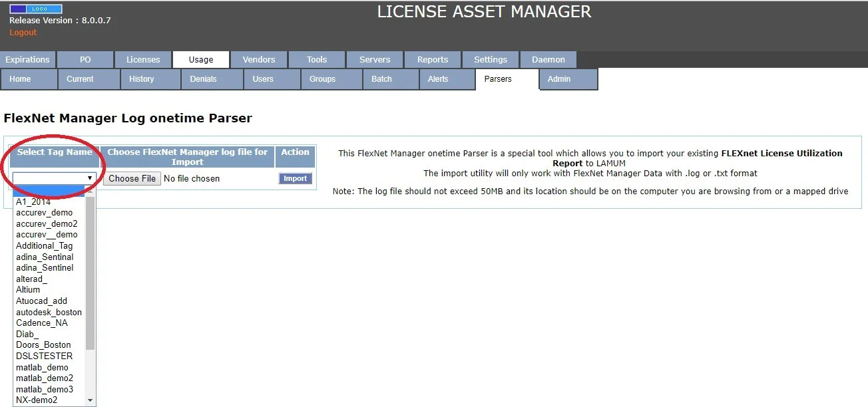Choose autodesk_boston from the list

tap(50, 312)
